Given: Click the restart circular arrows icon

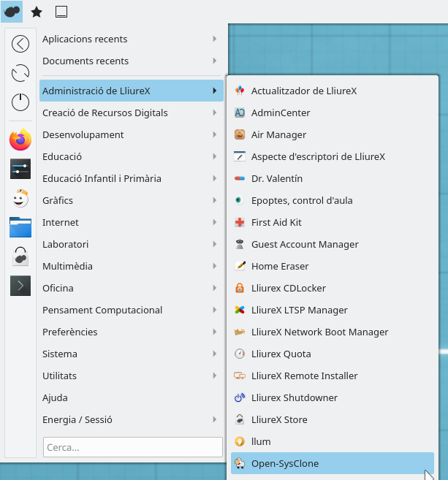Looking at the screenshot, I should 20,73.
